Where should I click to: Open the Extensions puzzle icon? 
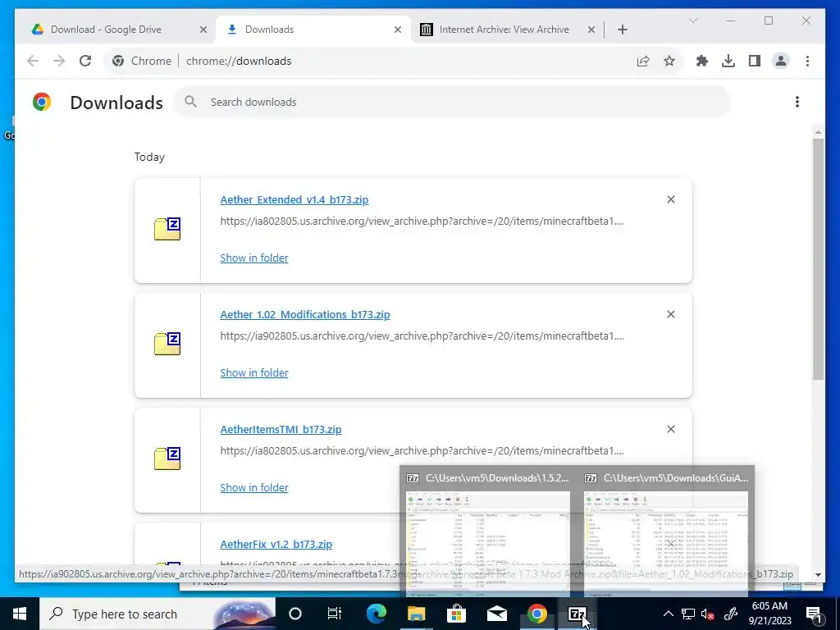[x=702, y=61]
